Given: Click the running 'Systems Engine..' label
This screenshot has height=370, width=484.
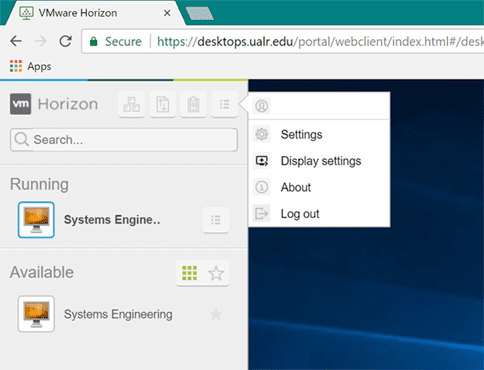Looking at the screenshot, I should click(112, 220).
